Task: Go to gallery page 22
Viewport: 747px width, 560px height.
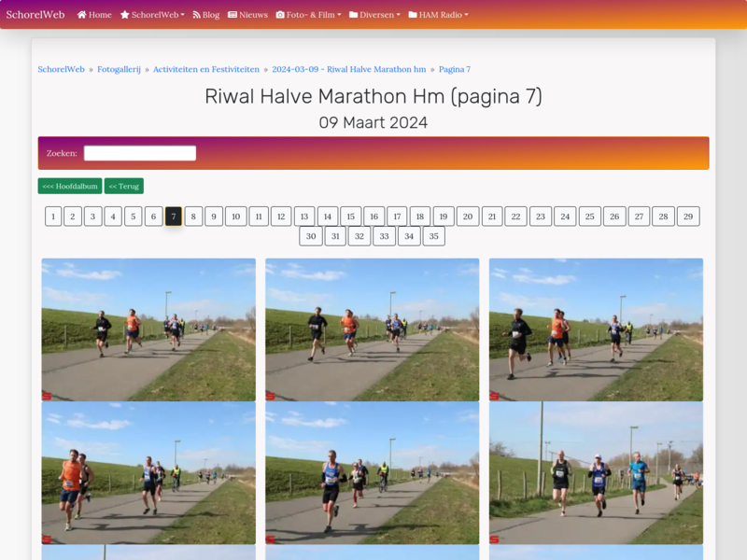Action: (x=516, y=217)
